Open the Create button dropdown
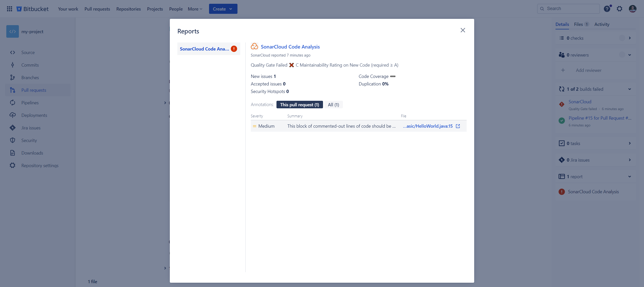644x287 pixels. point(223,9)
